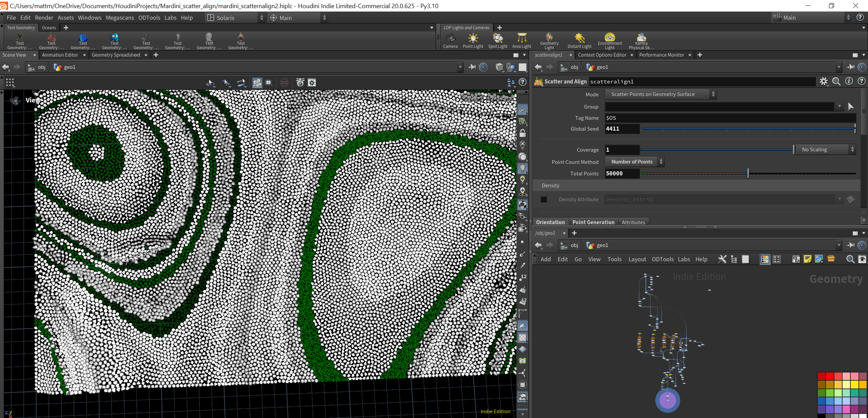Toggle the viewport lock camera icon
Image resolution: width=868 pixels, height=418 pixels.
click(523, 133)
